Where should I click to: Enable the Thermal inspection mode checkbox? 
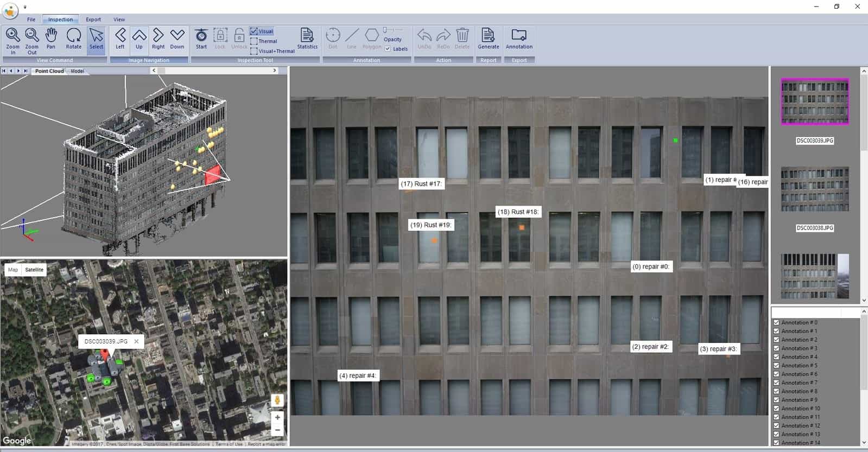pos(254,41)
